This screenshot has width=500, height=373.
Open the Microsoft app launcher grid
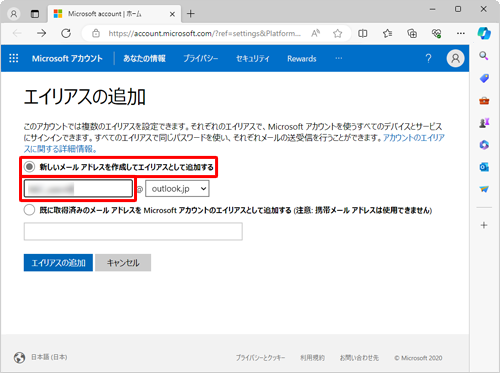pyautogui.click(x=14, y=58)
